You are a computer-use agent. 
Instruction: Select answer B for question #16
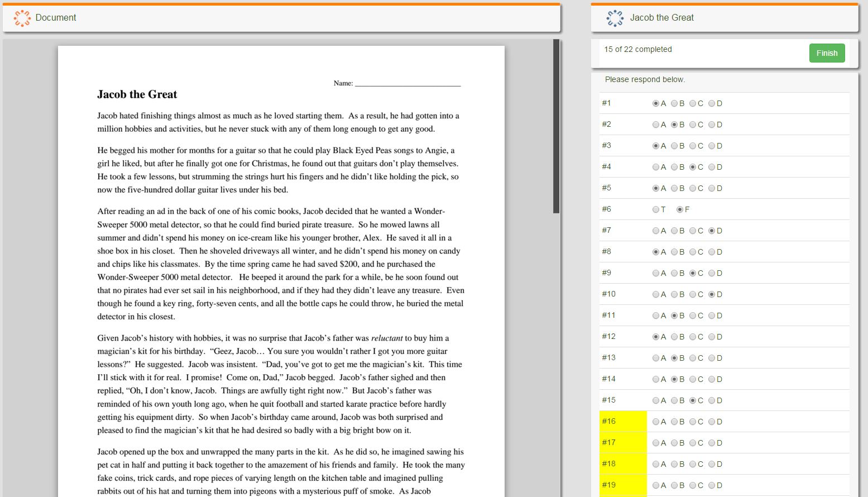click(674, 422)
